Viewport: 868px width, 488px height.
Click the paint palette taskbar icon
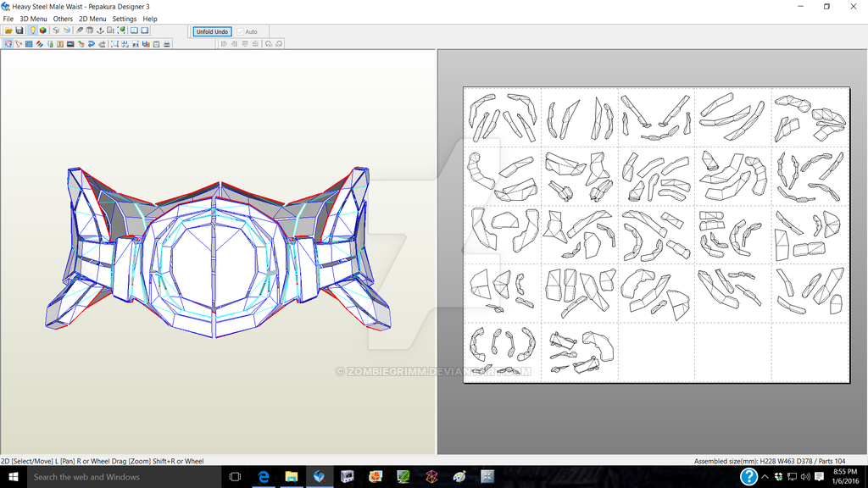(x=459, y=476)
